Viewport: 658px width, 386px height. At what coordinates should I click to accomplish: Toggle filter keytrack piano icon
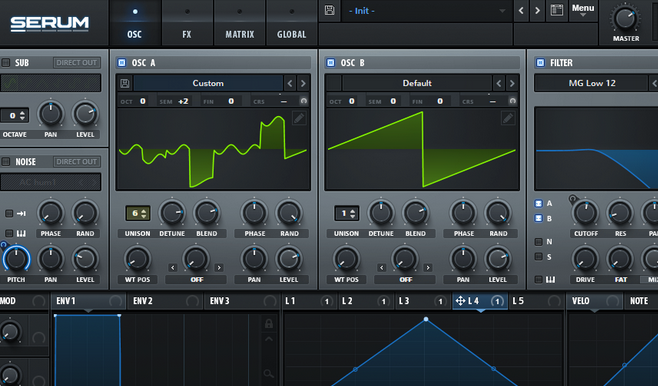[550, 279]
